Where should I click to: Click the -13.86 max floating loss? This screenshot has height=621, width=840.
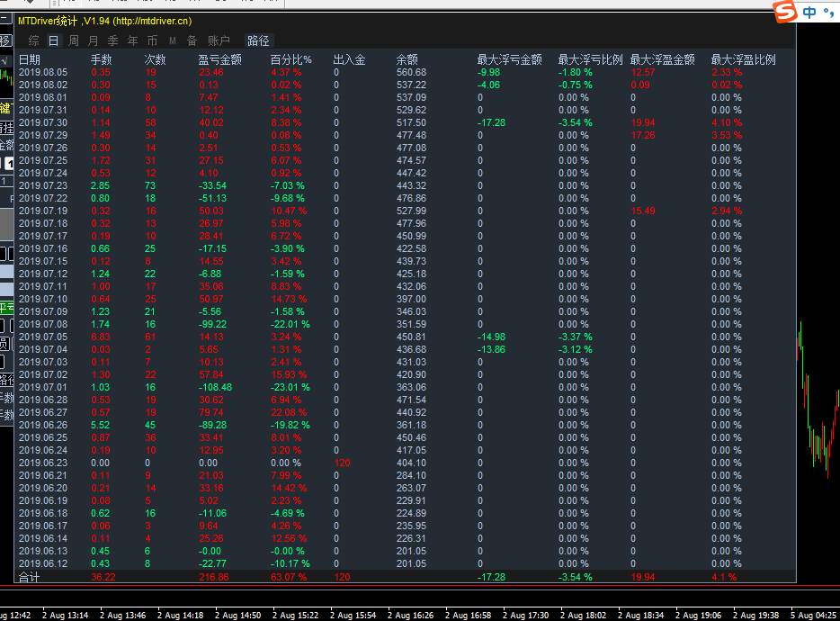(x=491, y=349)
